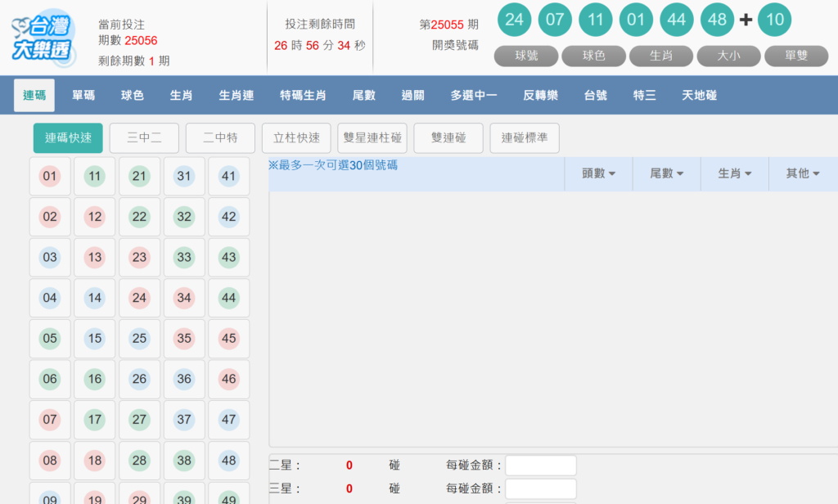Toggle the 大小 display mode
The image size is (838, 504).
pyautogui.click(x=728, y=56)
